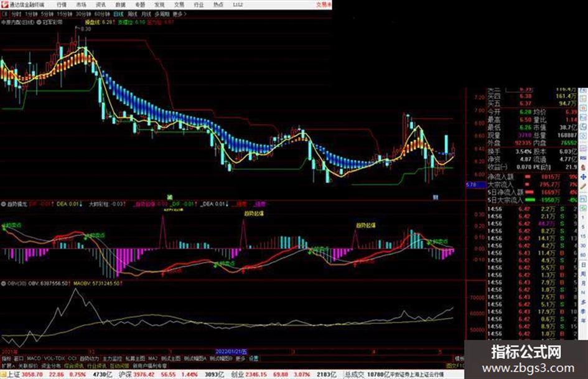Screen dimensions: 588x379
Task: Click the 2022/01/21 date marker on time axis
Action: (231, 352)
